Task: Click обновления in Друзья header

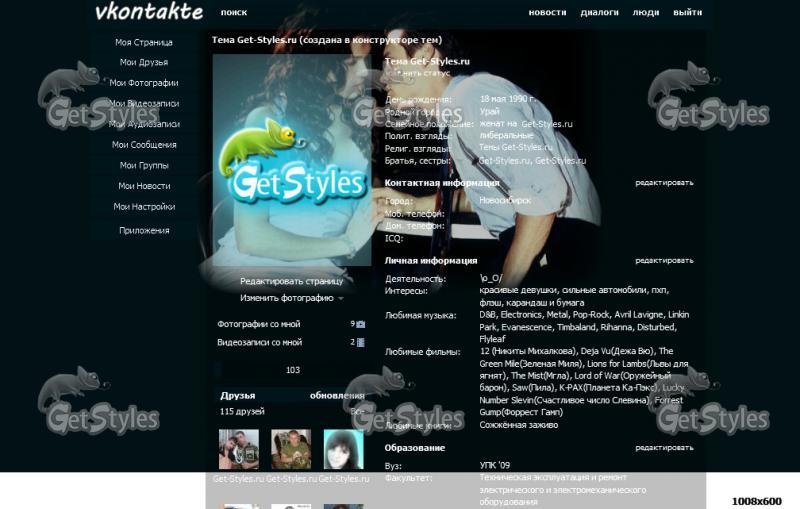Action: tap(337, 396)
